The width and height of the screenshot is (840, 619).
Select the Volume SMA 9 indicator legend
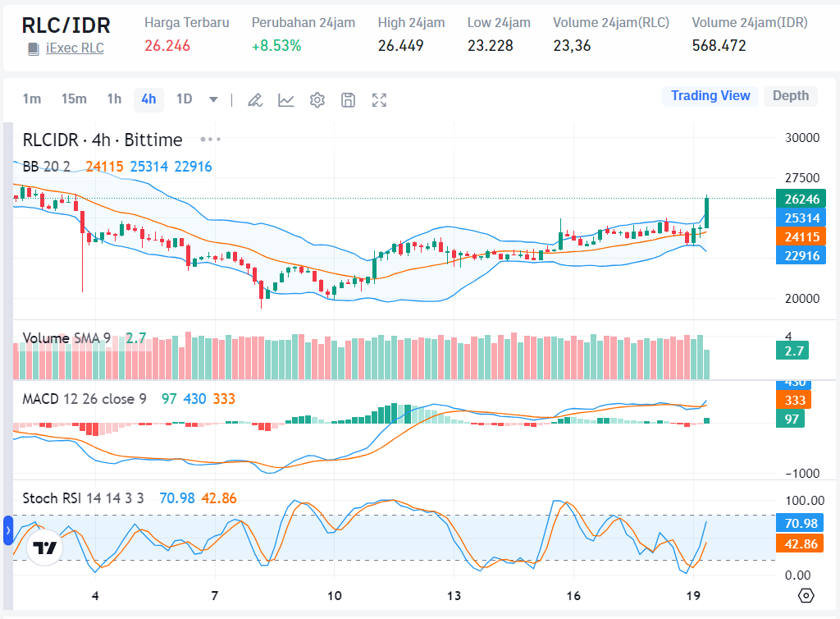tap(66, 338)
